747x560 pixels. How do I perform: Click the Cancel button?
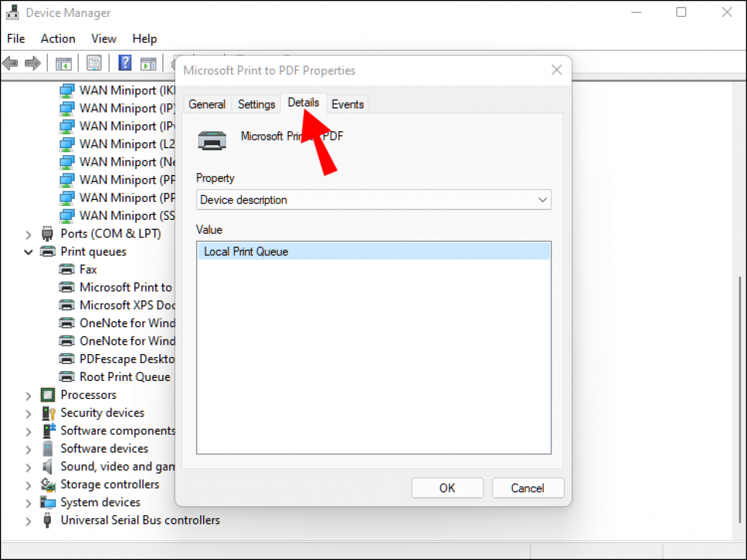(x=528, y=488)
